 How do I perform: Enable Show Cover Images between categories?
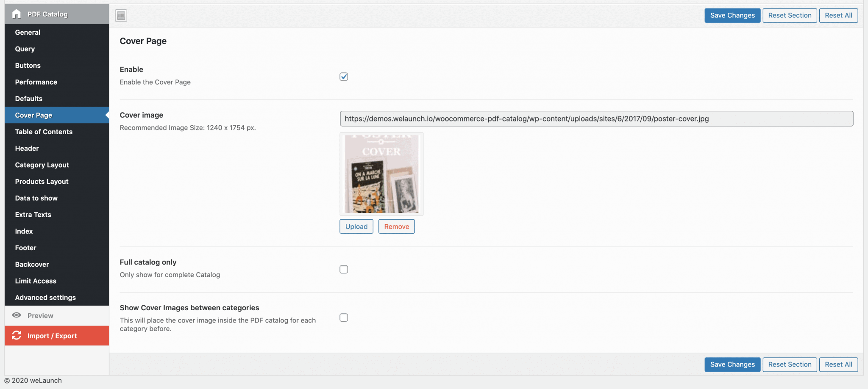pyautogui.click(x=343, y=317)
